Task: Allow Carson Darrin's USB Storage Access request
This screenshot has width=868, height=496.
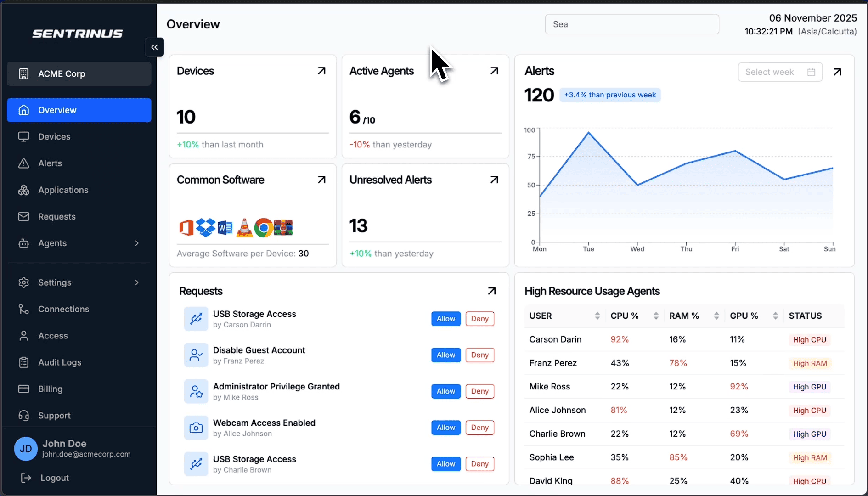Action: pyautogui.click(x=445, y=319)
